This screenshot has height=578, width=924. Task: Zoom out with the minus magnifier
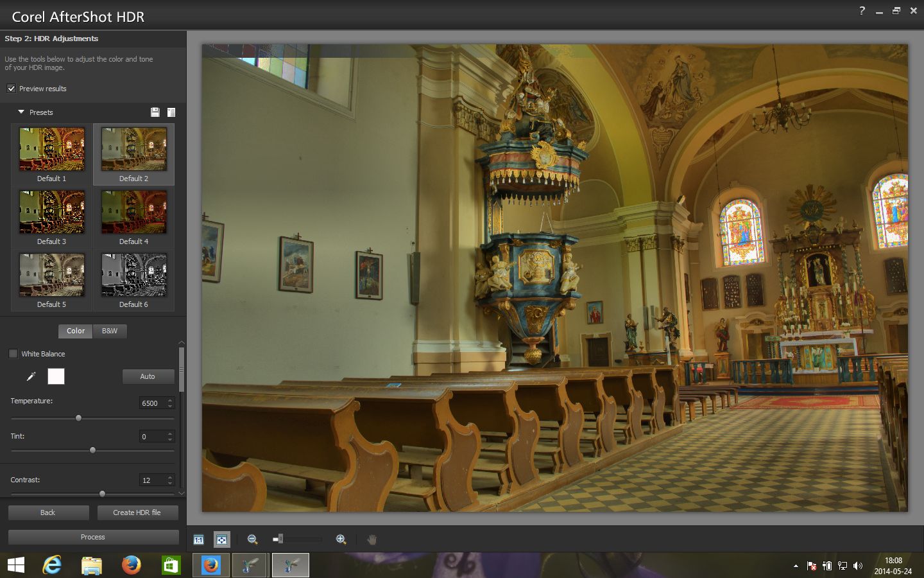tap(252, 539)
